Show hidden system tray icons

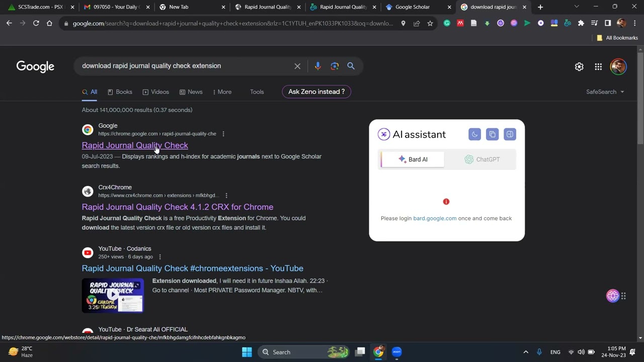click(526, 352)
